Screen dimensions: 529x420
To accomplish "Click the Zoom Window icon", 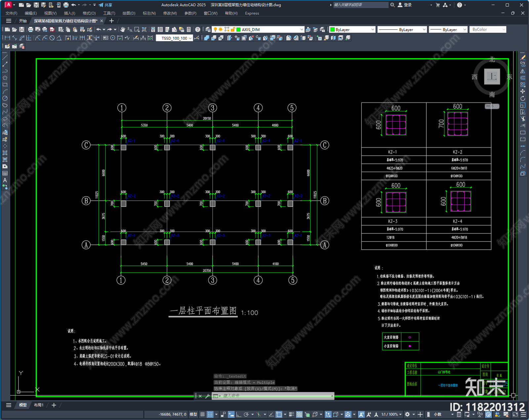I will [x=137, y=29].
